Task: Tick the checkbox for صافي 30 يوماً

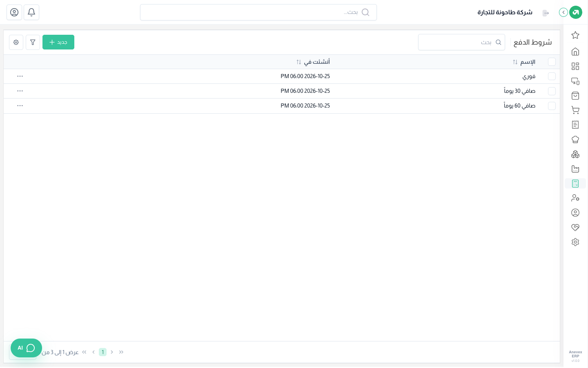Action: click(x=552, y=91)
